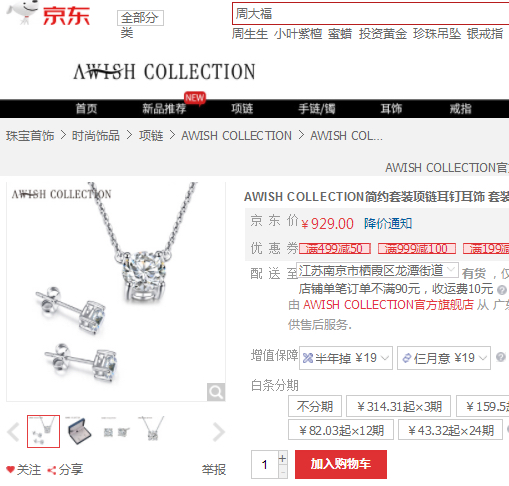Show previous thumbnails with left arrow

pyautogui.click(x=14, y=432)
